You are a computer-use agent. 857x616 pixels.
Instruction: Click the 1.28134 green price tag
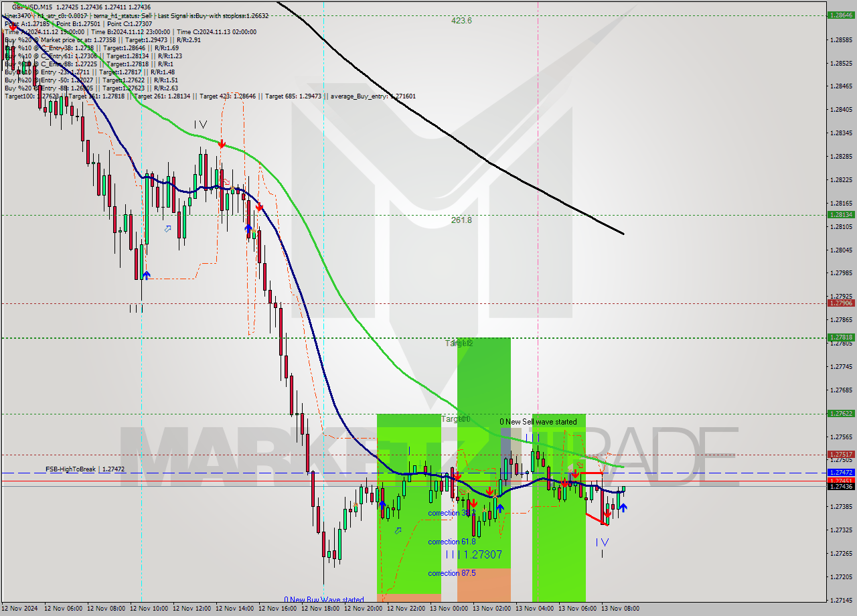tap(840, 215)
